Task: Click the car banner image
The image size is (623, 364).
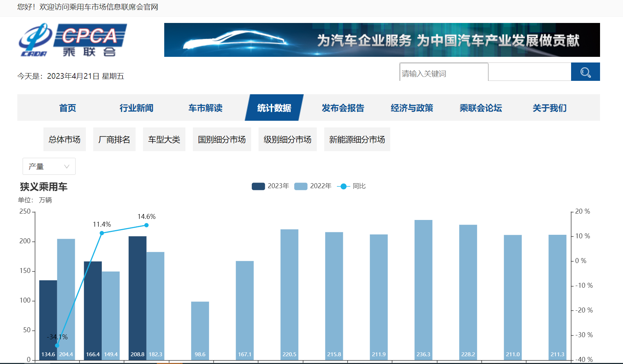Action: pos(382,40)
